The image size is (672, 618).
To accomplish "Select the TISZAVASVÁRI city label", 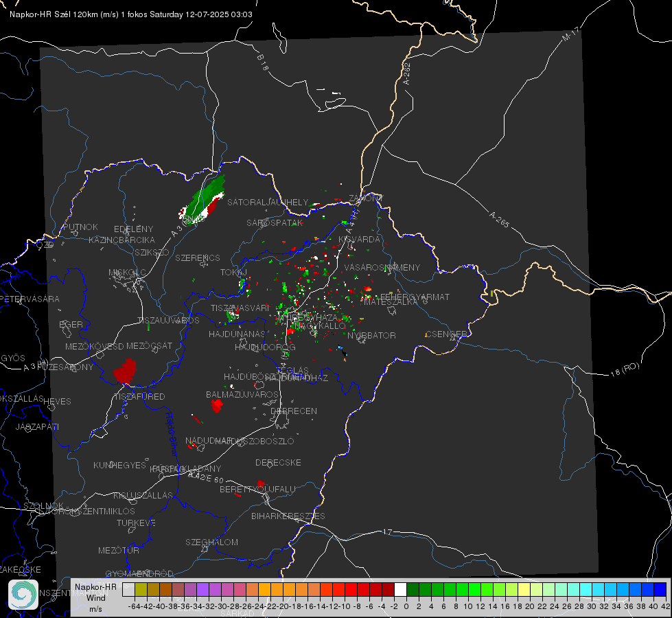I will (240, 308).
